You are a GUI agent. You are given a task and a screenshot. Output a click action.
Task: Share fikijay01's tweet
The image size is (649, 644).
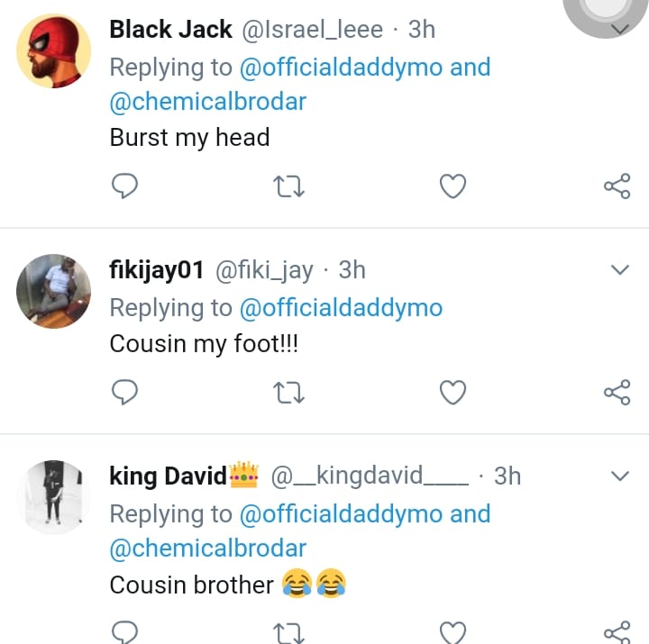tap(617, 392)
